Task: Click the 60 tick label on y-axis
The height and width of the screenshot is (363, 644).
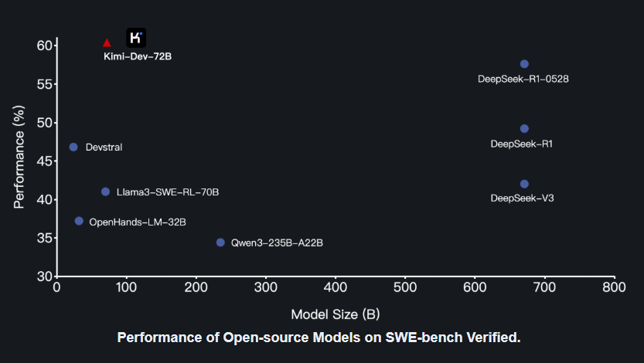Action: [x=43, y=46]
